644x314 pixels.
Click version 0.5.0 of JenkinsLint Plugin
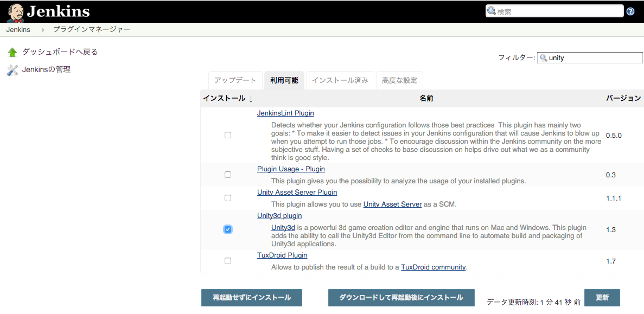tap(614, 135)
